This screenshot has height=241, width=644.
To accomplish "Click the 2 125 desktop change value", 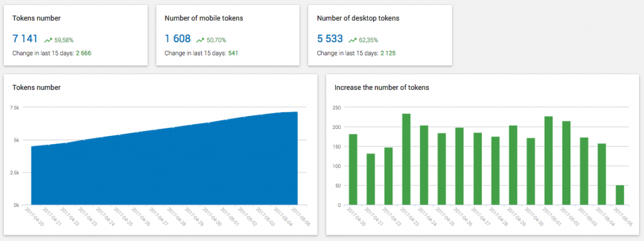I will tap(387, 53).
